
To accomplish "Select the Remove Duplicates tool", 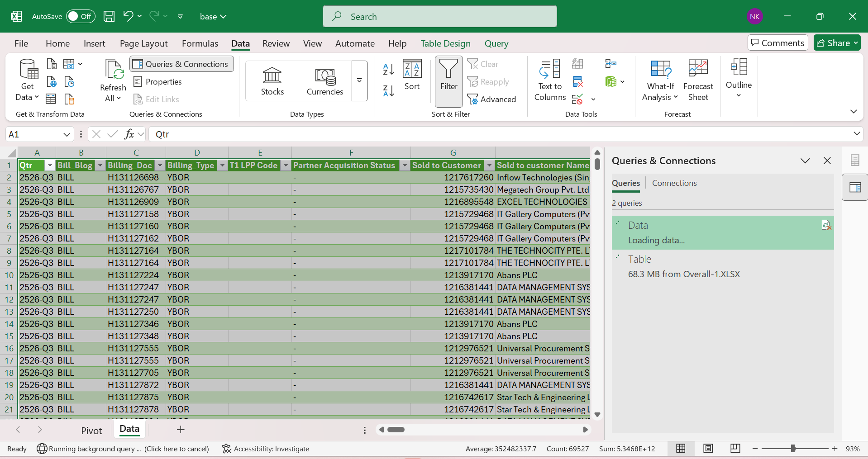I will pyautogui.click(x=578, y=81).
